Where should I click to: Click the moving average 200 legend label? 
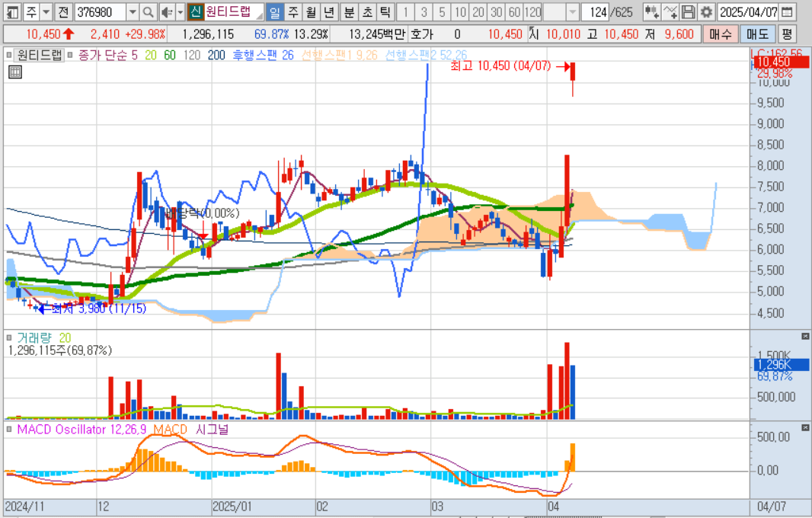coord(216,55)
